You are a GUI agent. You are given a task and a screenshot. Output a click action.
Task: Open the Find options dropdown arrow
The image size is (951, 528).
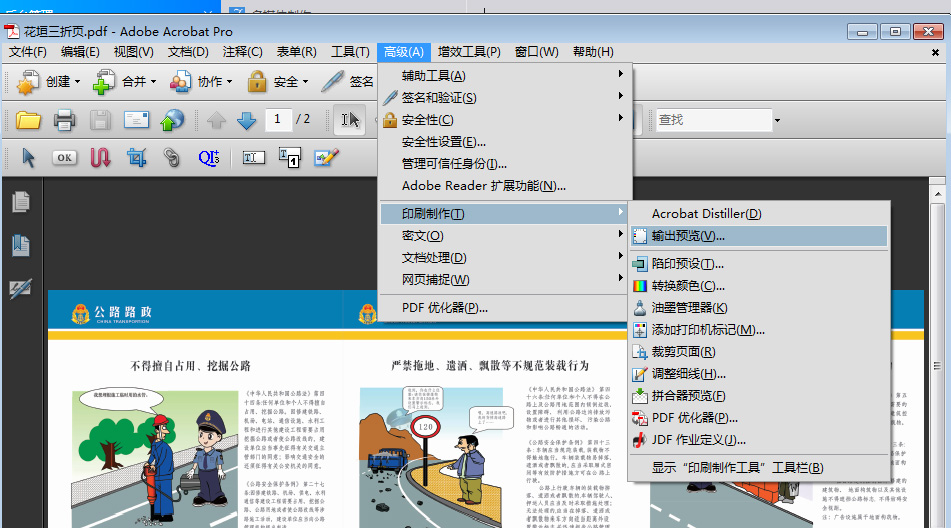(777, 120)
